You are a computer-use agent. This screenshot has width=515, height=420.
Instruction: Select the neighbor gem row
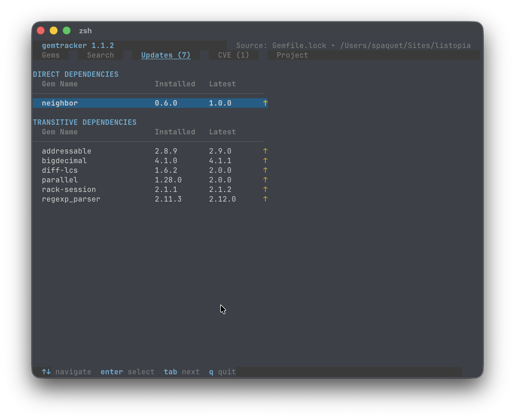[150, 103]
